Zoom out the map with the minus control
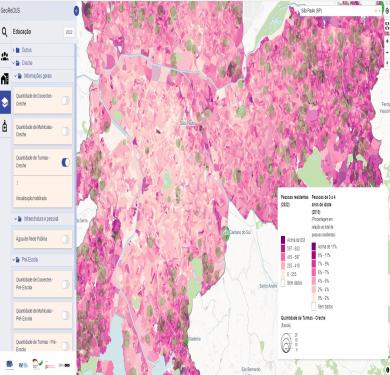This screenshot has height=375, width=390. click(387, 53)
